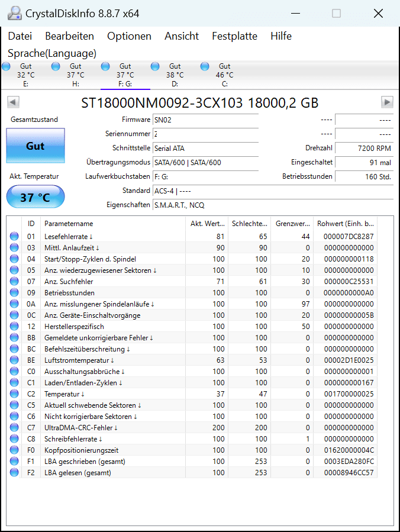Image resolution: width=400 pixels, height=532 pixels.
Task: Click the Standard field ACS-4
Action: click(x=273, y=191)
